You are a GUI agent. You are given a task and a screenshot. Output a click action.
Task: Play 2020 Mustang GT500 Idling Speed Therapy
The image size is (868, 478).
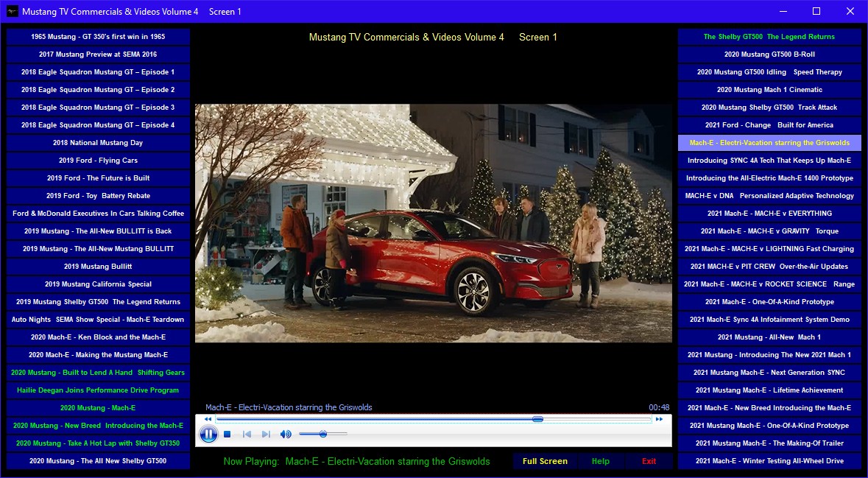coord(769,72)
